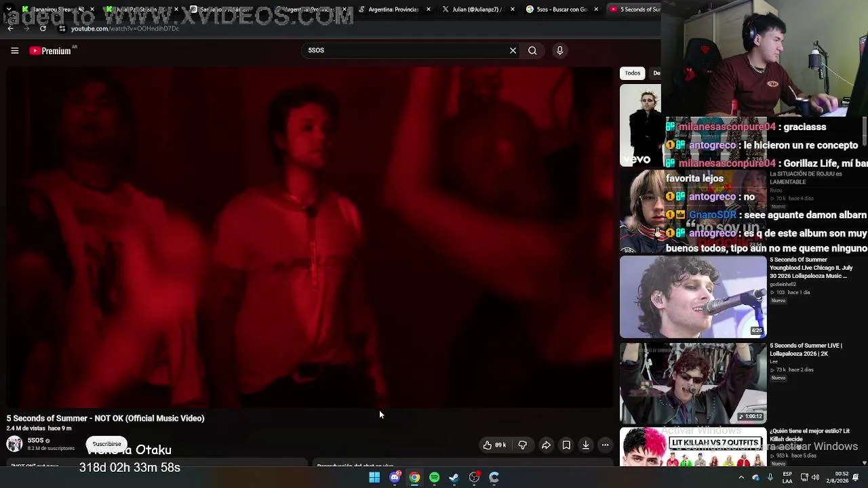The image size is (868, 488).
Task: View site information icon in address bar
Action: pyautogui.click(x=62, y=28)
